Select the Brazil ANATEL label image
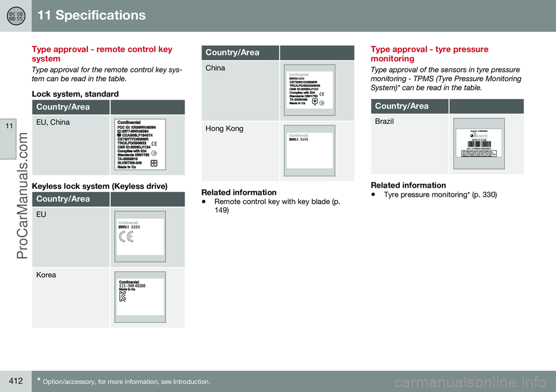The width and height of the screenshot is (556, 392). 479,144
